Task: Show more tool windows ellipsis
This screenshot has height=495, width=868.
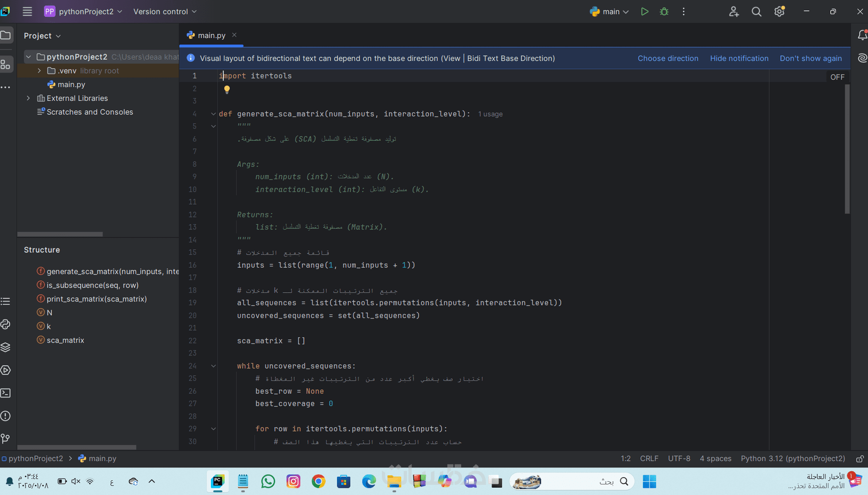Action: click(x=6, y=87)
